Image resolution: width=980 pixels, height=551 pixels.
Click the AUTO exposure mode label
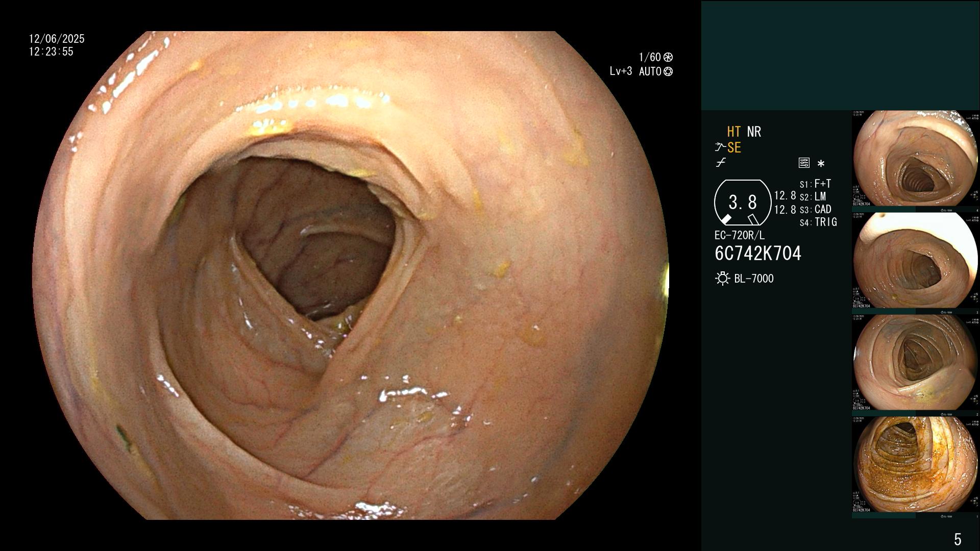point(650,71)
